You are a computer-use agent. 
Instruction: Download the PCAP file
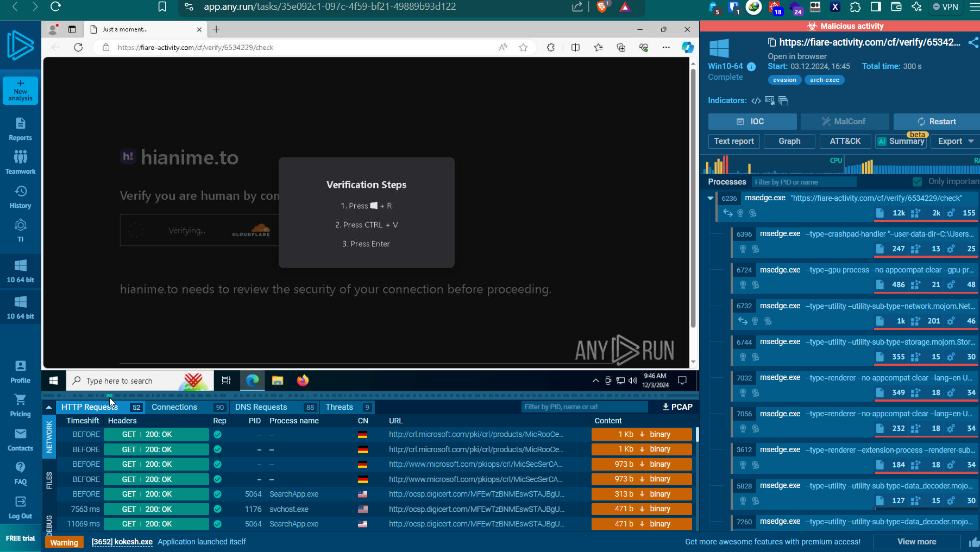[677, 407]
